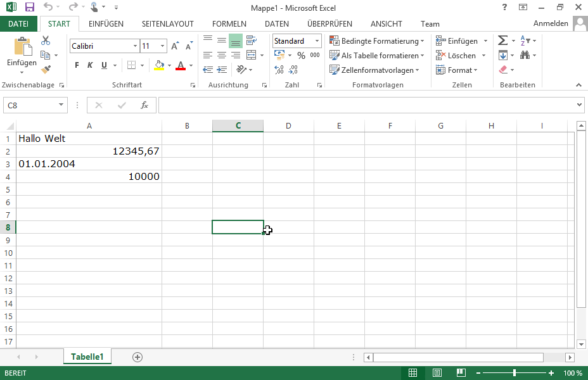This screenshot has width=588, height=380.
Task: Switch to the EINFÜGEN tab
Action: click(x=106, y=24)
